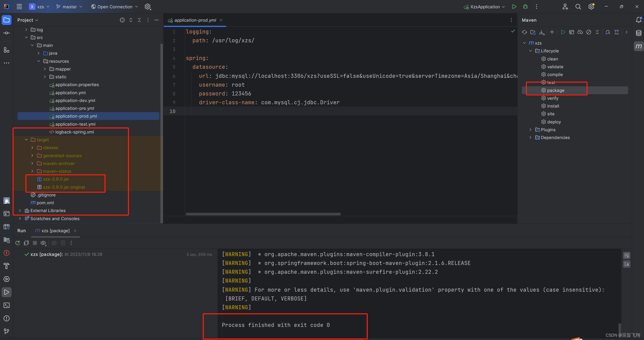Click Select Opened File crosshair icon
This screenshot has width=644, height=340.
(122, 20)
